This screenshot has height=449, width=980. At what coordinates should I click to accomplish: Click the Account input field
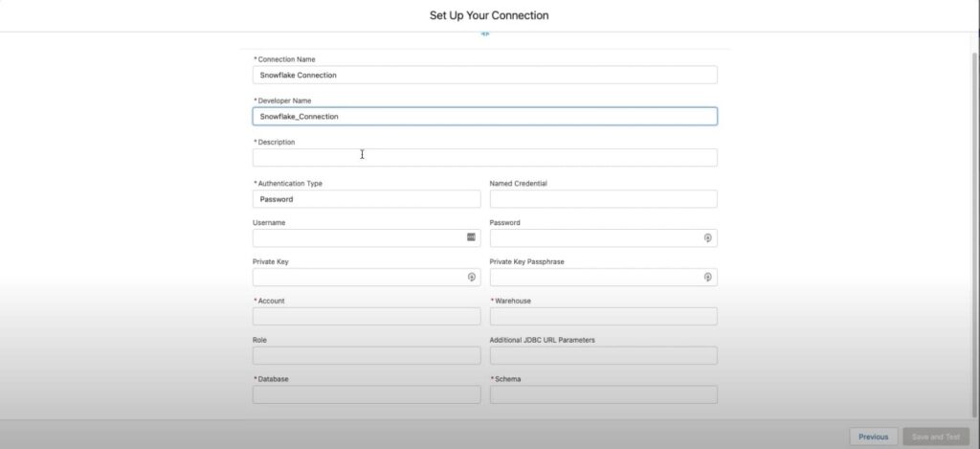click(x=367, y=316)
